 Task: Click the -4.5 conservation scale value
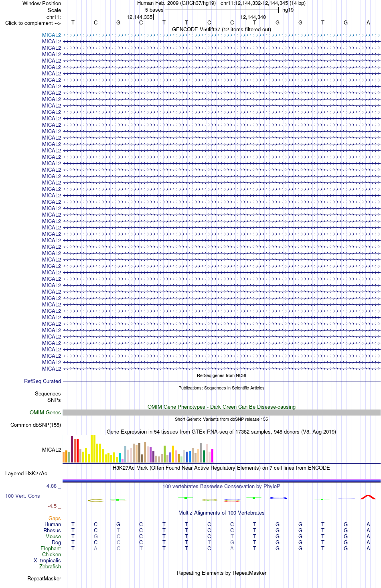click(x=52, y=506)
